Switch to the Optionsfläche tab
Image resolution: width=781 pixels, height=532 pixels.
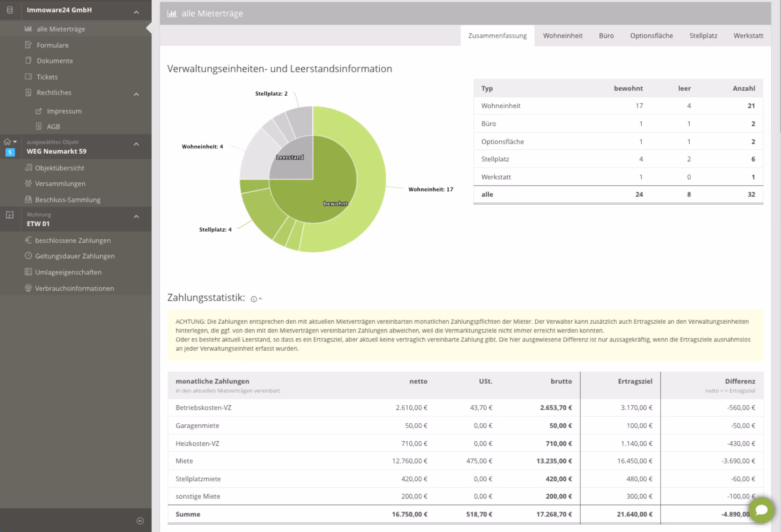click(651, 36)
